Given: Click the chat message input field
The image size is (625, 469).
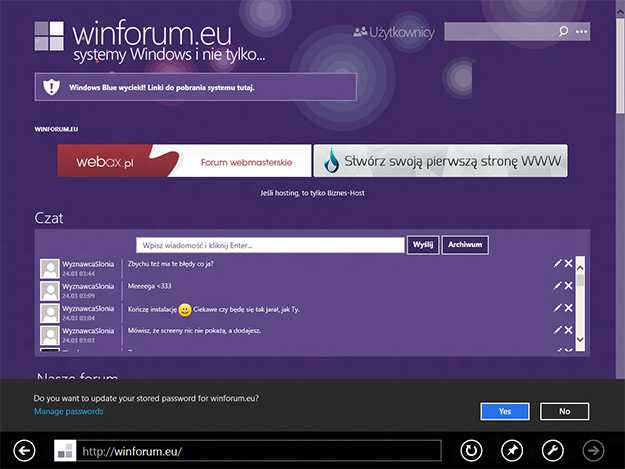Looking at the screenshot, I should [270, 245].
